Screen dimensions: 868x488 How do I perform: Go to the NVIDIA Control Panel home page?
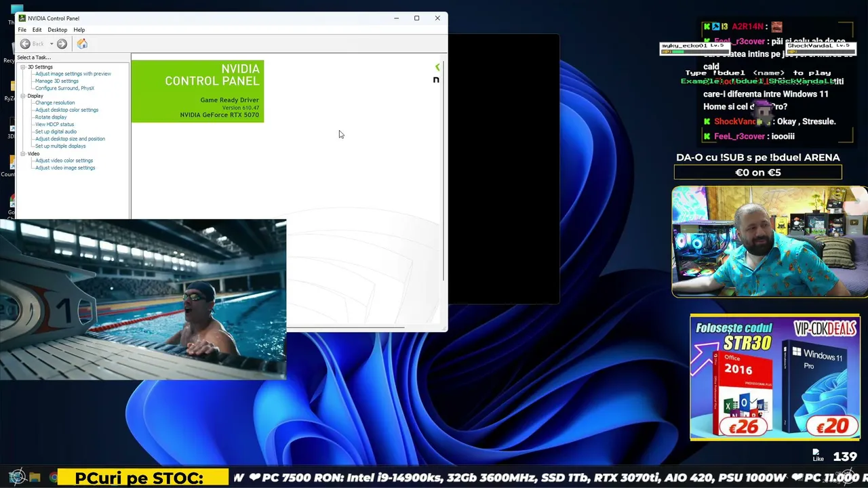click(82, 44)
